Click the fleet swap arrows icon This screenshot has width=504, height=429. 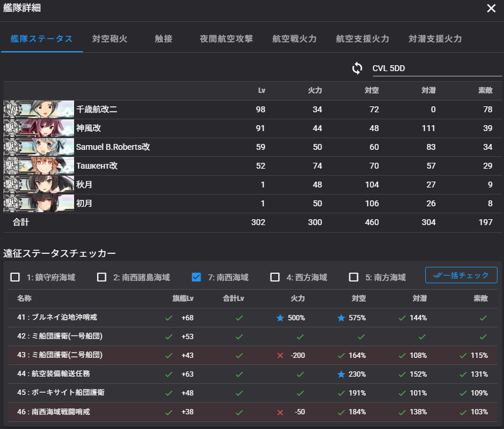357,68
